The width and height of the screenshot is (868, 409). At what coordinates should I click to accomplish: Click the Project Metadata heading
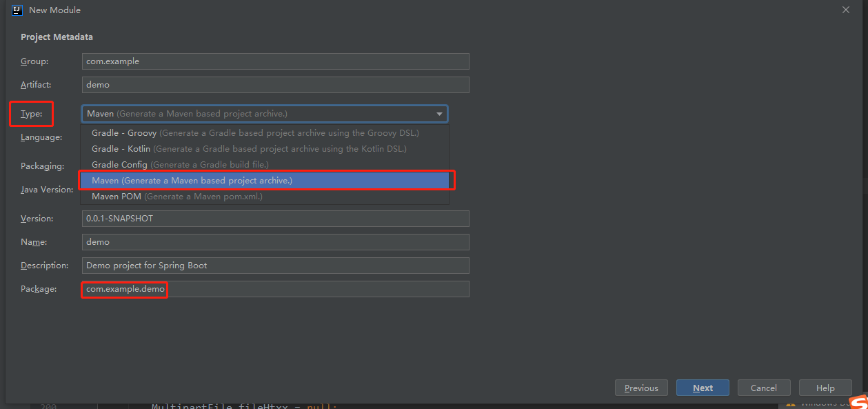point(57,37)
